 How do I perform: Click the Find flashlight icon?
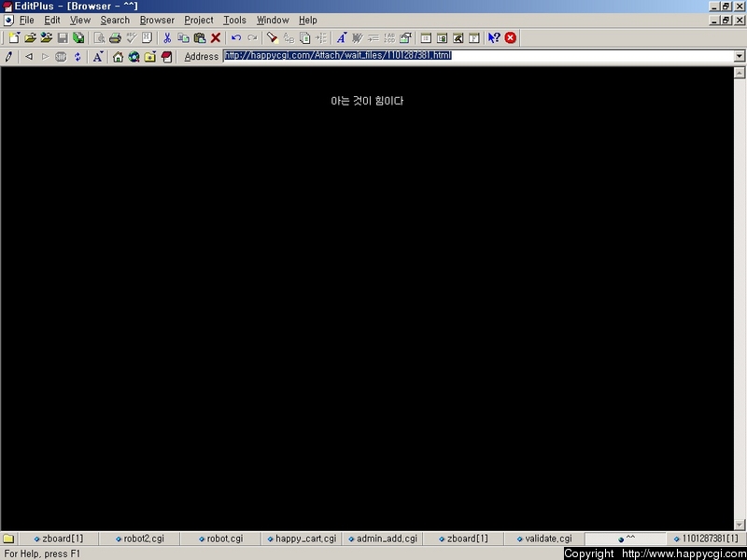[x=273, y=37]
